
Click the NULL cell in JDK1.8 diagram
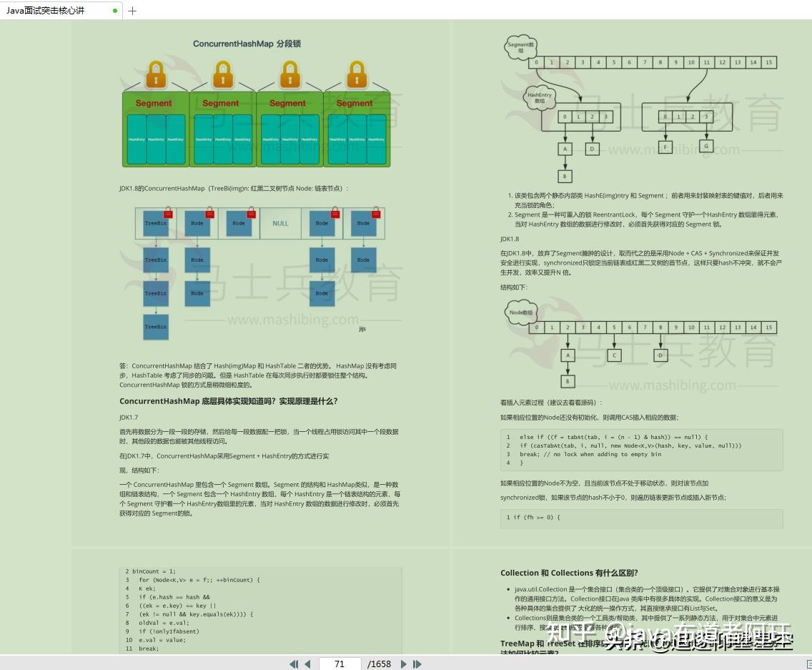[280, 223]
